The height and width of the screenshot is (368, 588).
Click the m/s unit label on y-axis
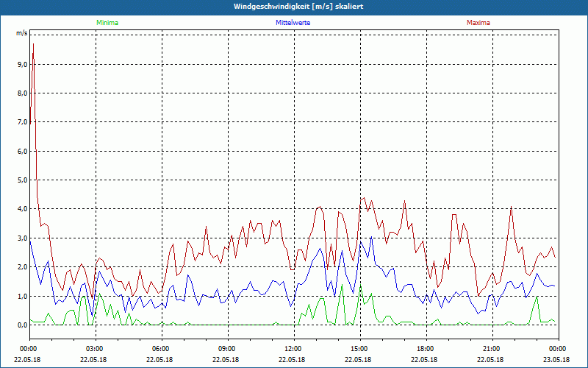[22, 33]
